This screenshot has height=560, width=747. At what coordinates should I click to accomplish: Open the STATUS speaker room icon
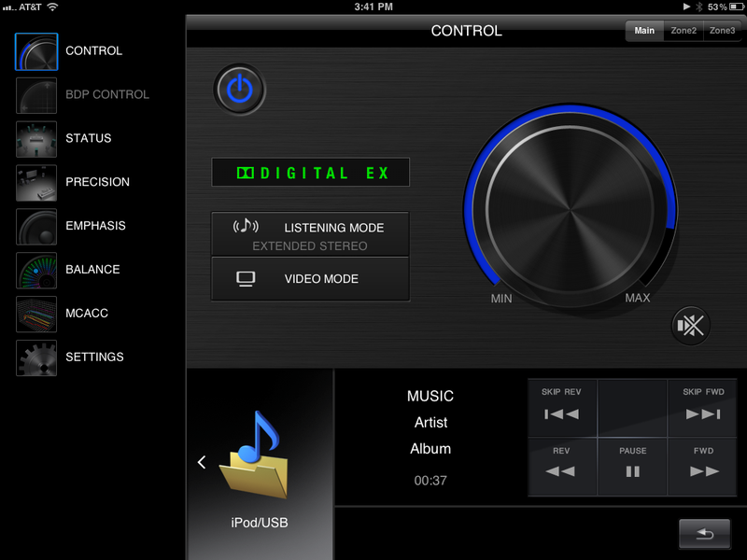pyautogui.click(x=36, y=139)
